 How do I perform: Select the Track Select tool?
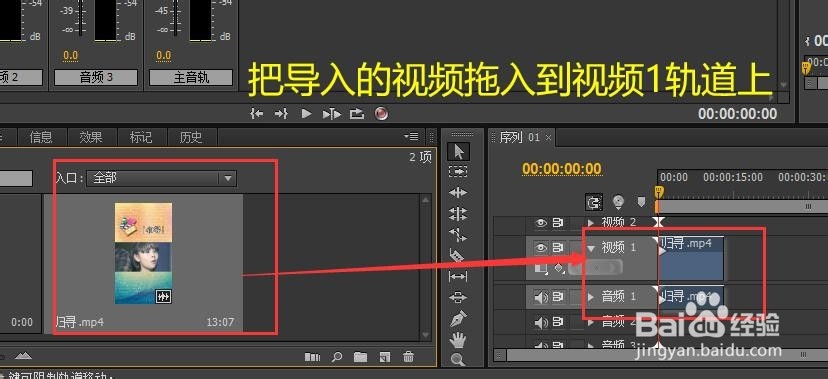(458, 172)
